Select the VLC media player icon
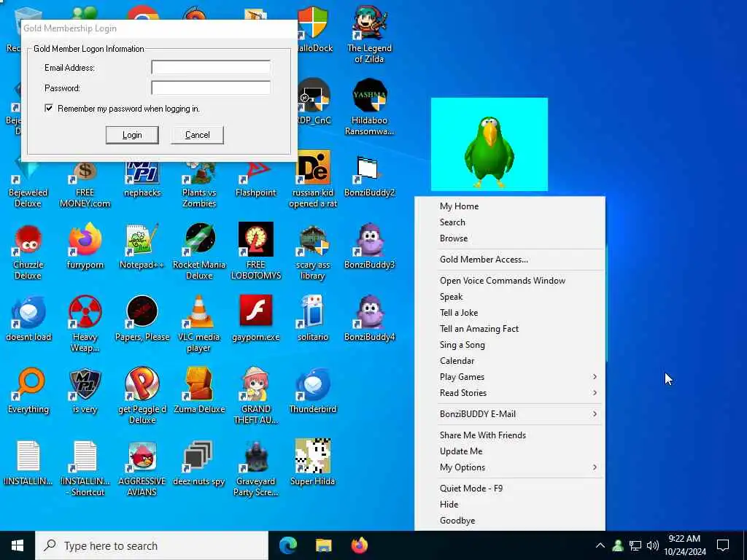Viewport: 747px width, 560px height. point(199,324)
